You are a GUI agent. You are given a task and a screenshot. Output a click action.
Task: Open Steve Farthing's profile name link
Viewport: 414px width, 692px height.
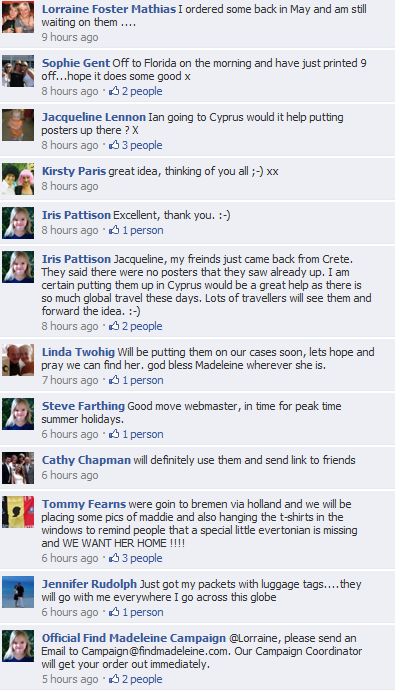[83, 406]
